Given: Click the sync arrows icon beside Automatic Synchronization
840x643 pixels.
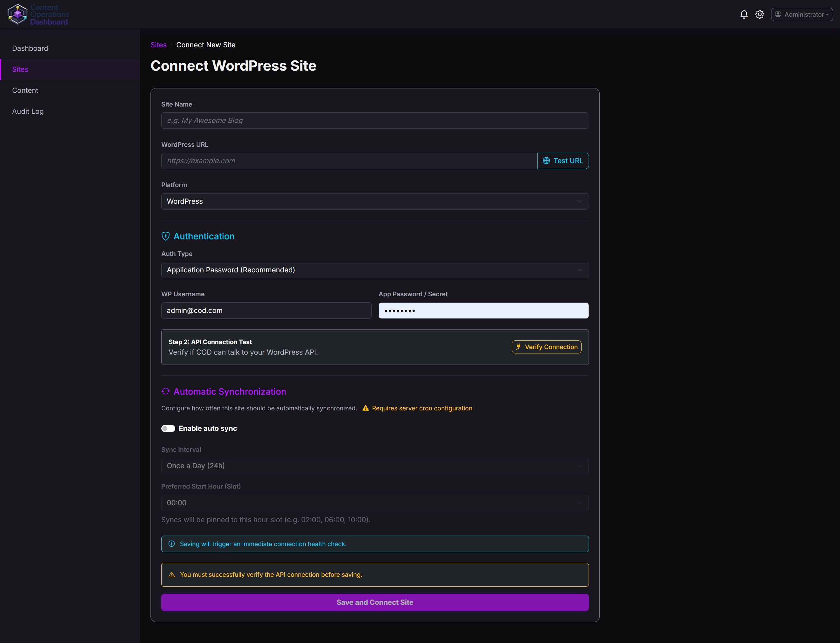Looking at the screenshot, I should click(166, 391).
